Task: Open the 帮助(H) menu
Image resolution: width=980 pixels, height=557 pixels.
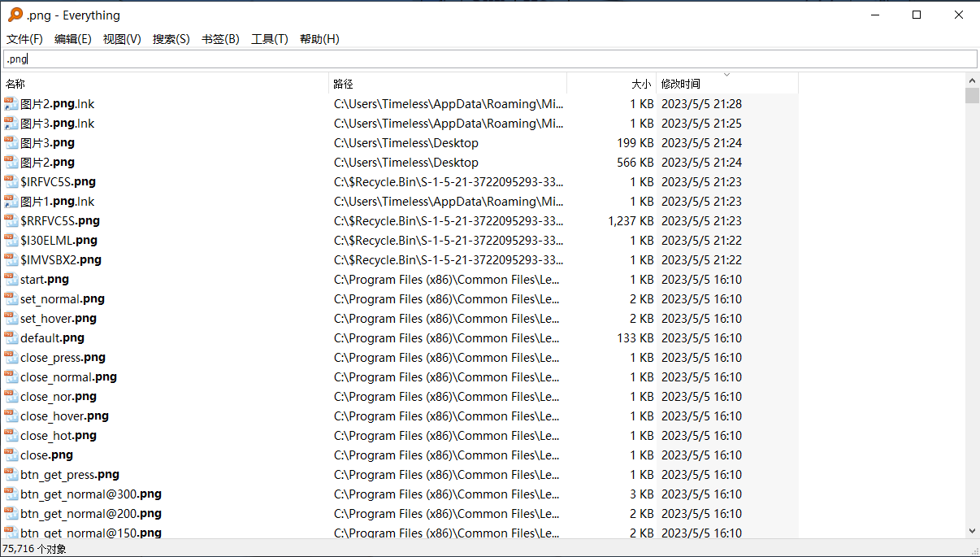Action: click(319, 39)
